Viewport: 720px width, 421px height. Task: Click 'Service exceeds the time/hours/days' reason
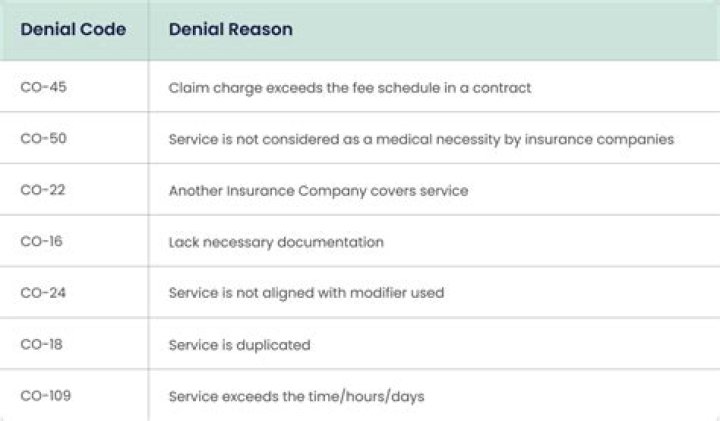(297, 396)
